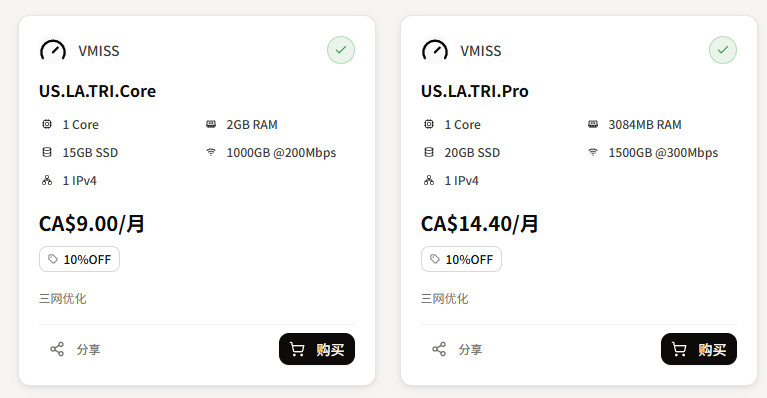Click the 1500GB @300Mbps bandwidth text
The height and width of the screenshot is (398, 767).
[663, 153]
